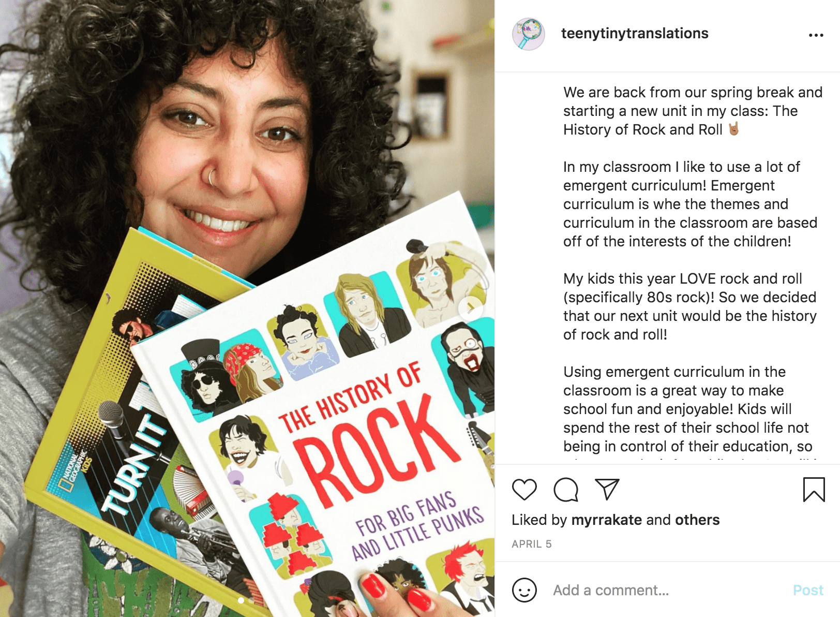Like the post with the heart icon
This screenshot has height=617, width=840.
(524, 489)
